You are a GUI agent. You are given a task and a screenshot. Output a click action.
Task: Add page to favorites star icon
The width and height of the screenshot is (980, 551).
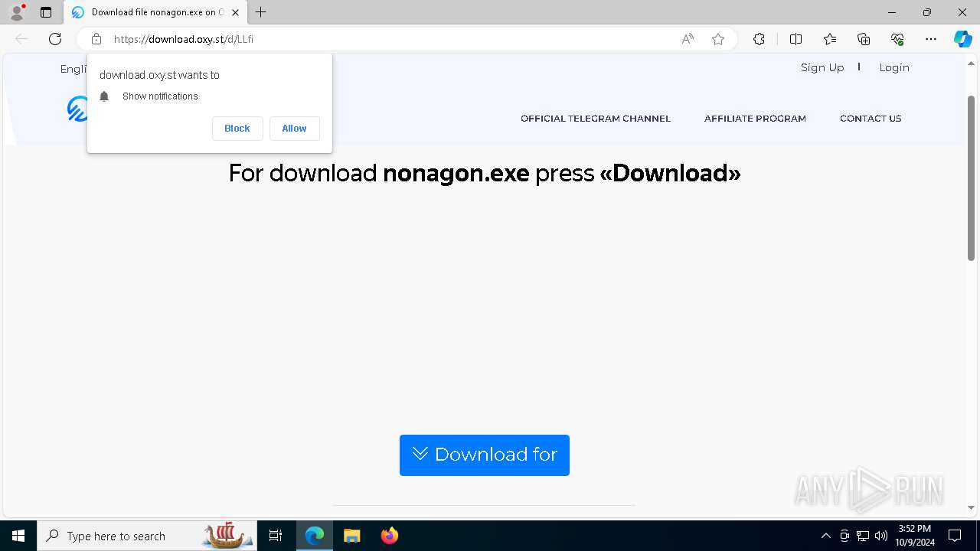[x=718, y=39]
